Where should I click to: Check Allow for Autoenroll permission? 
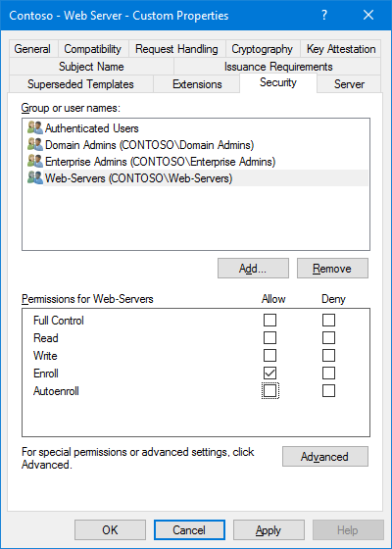pyautogui.click(x=269, y=391)
